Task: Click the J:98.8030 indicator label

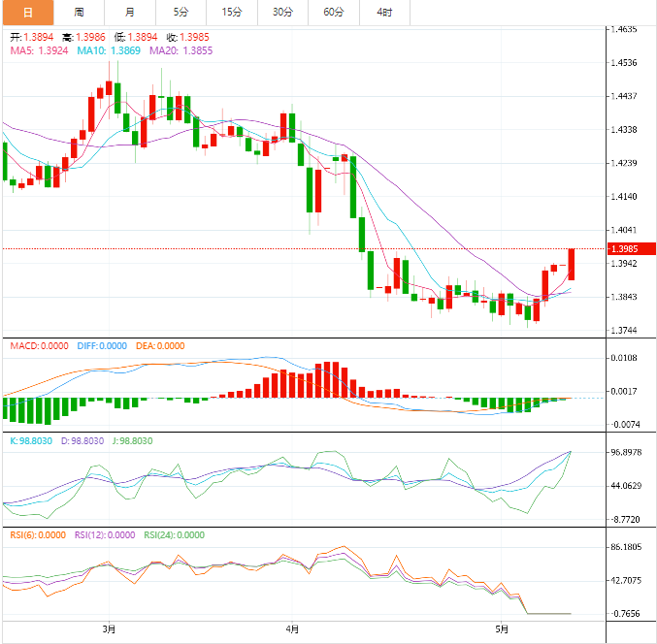Action: pyautogui.click(x=132, y=441)
